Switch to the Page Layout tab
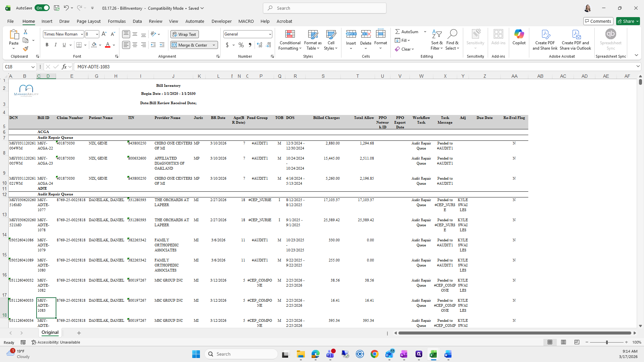Image resolution: width=644 pixels, height=362 pixels. coord(89,21)
